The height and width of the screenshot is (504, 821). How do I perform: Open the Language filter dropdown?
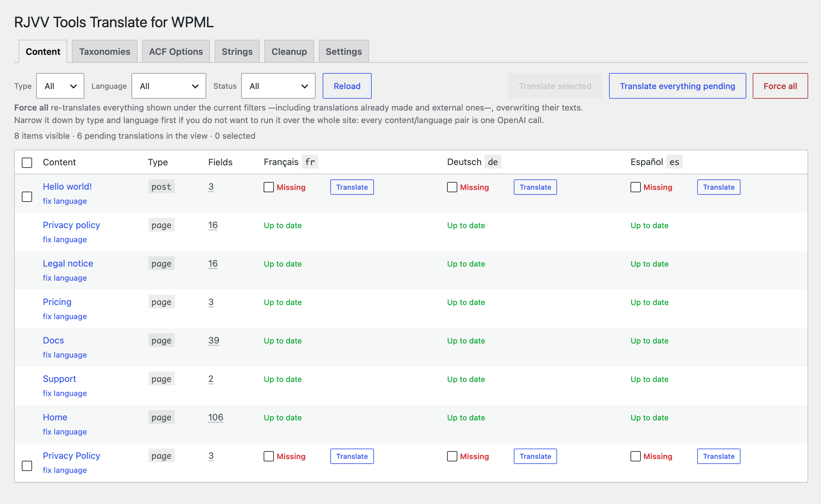[169, 86]
